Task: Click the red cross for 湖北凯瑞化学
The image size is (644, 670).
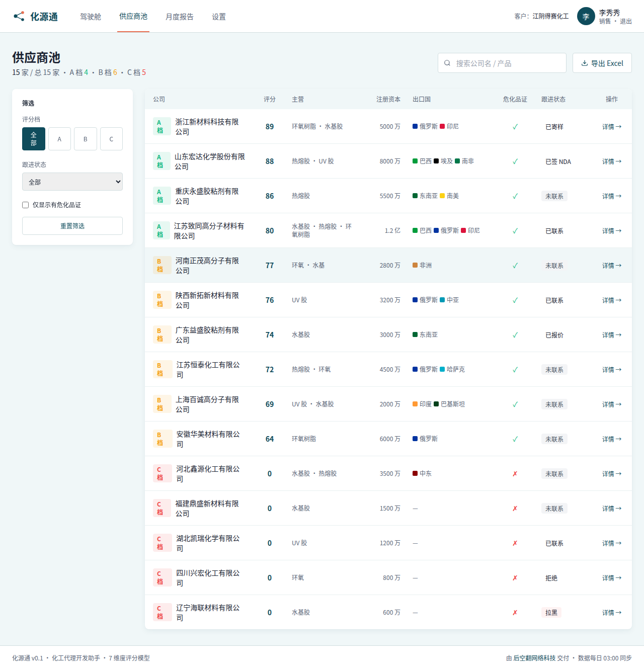Action: (x=515, y=543)
